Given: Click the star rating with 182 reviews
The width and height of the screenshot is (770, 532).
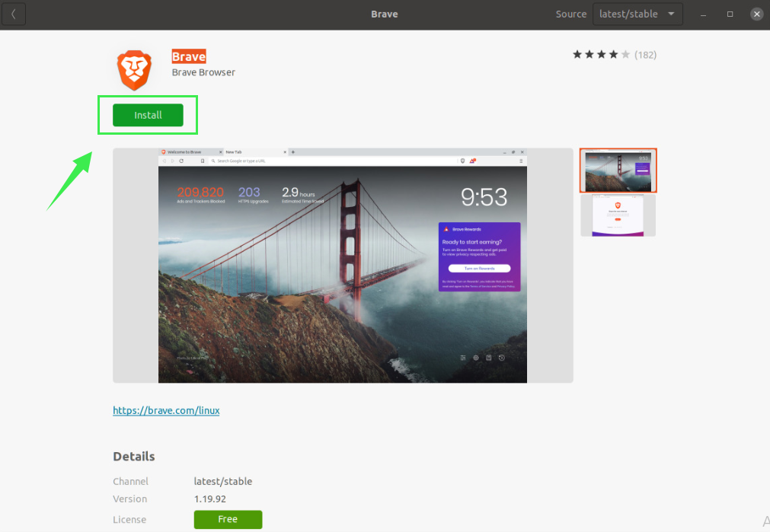Looking at the screenshot, I should click(x=615, y=55).
